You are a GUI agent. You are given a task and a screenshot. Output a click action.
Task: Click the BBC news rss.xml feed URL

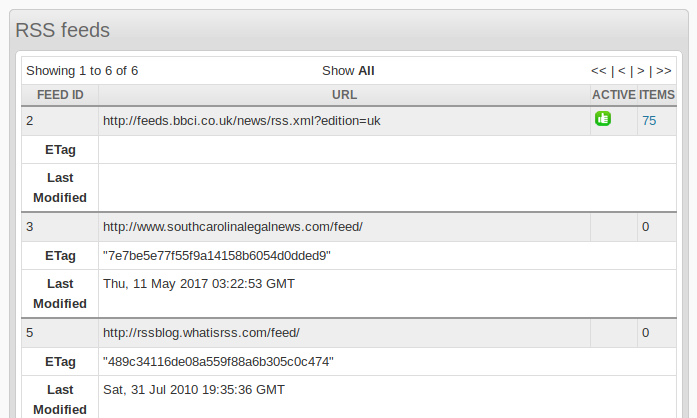click(241, 121)
